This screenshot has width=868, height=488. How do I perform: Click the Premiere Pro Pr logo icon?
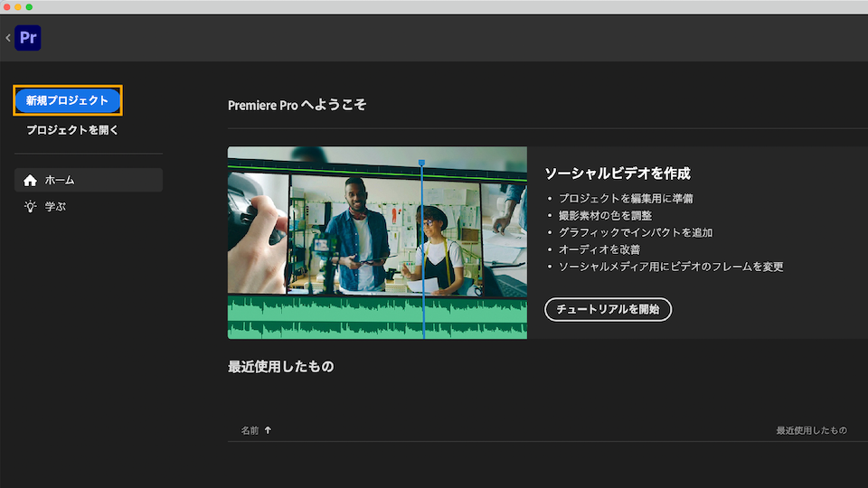click(28, 38)
